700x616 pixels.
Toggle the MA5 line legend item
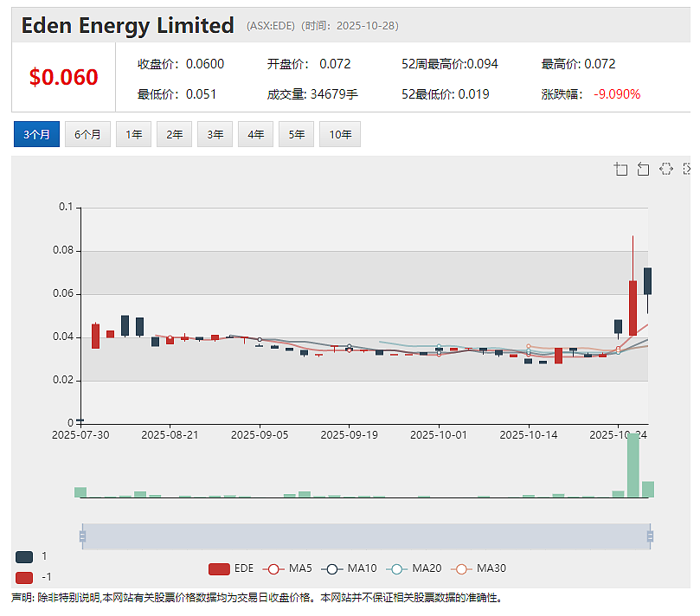(x=287, y=568)
